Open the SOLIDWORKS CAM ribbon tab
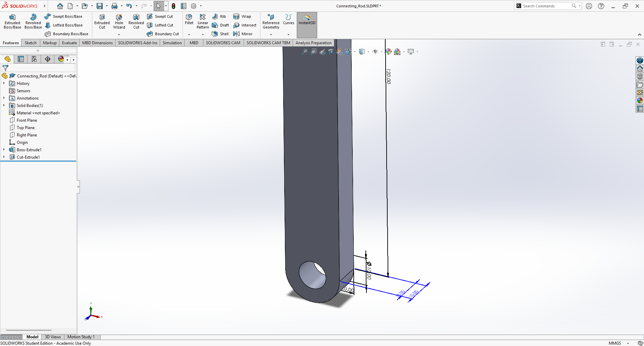Image resolution: width=644 pixels, height=346 pixels. (223, 43)
